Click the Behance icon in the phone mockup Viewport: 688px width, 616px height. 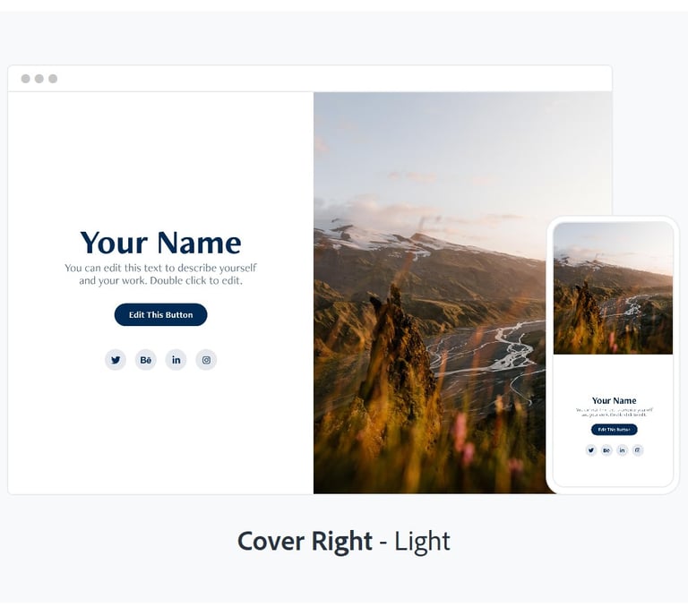pos(606,450)
